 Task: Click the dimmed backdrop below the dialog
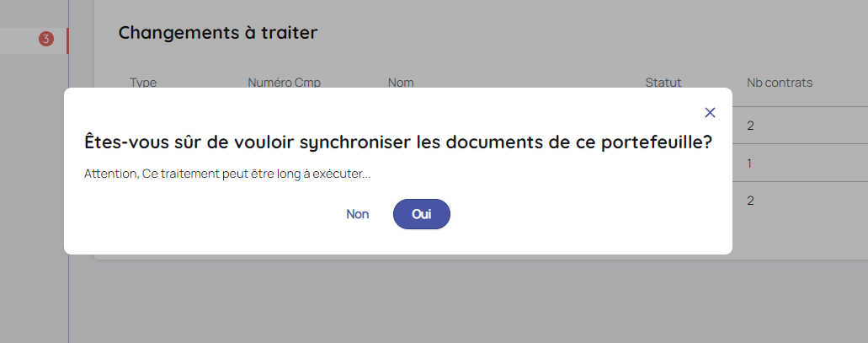point(421,303)
